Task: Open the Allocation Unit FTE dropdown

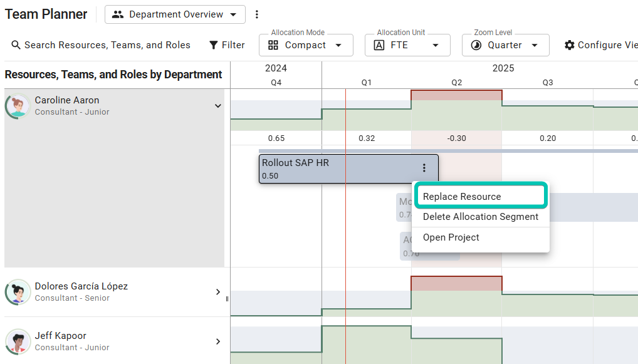Action: 407,45
